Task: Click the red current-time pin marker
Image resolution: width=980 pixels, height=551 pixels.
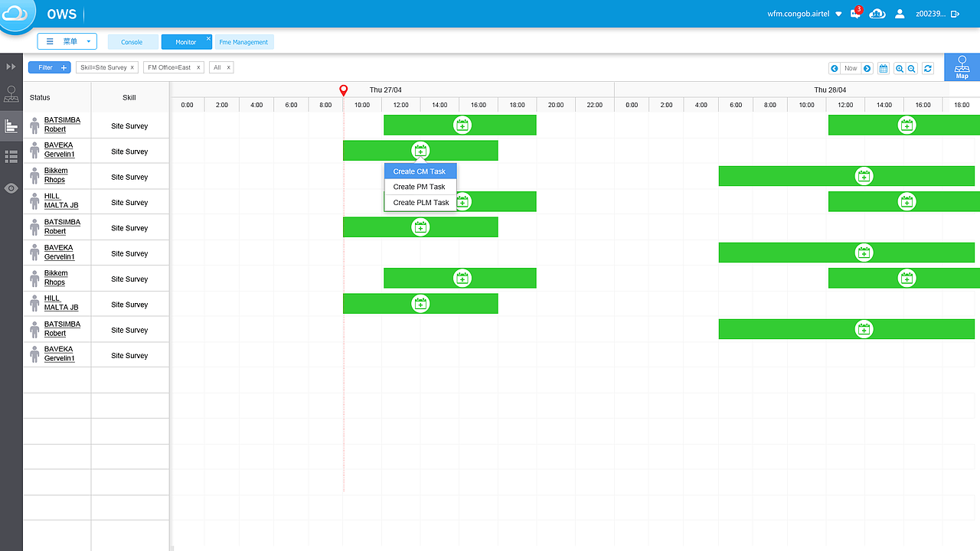Action: (343, 90)
